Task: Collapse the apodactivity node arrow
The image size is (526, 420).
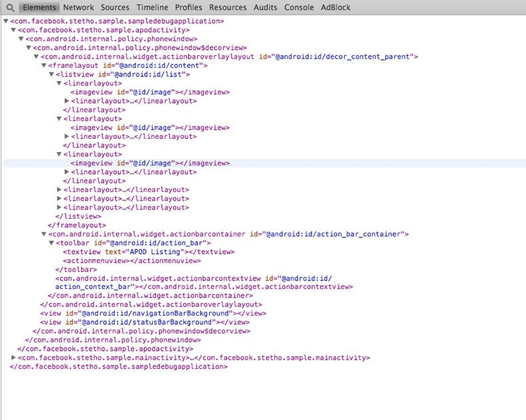Action: [x=13, y=30]
